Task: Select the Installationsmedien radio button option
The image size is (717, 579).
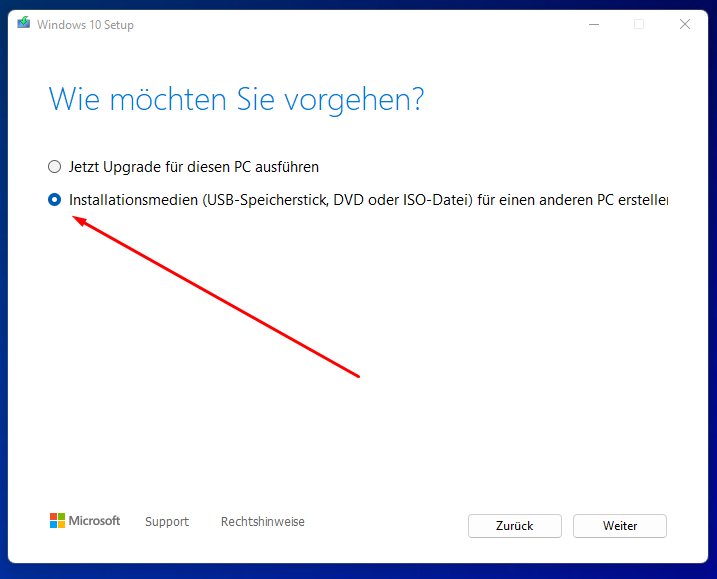Action: click(54, 200)
